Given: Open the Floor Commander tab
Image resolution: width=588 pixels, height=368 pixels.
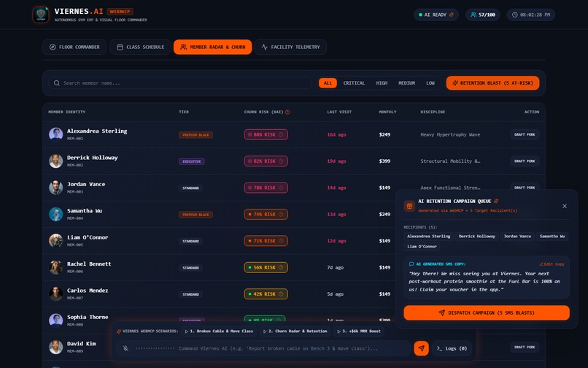Looking at the screenshot, I should click(x=74, y=47).
